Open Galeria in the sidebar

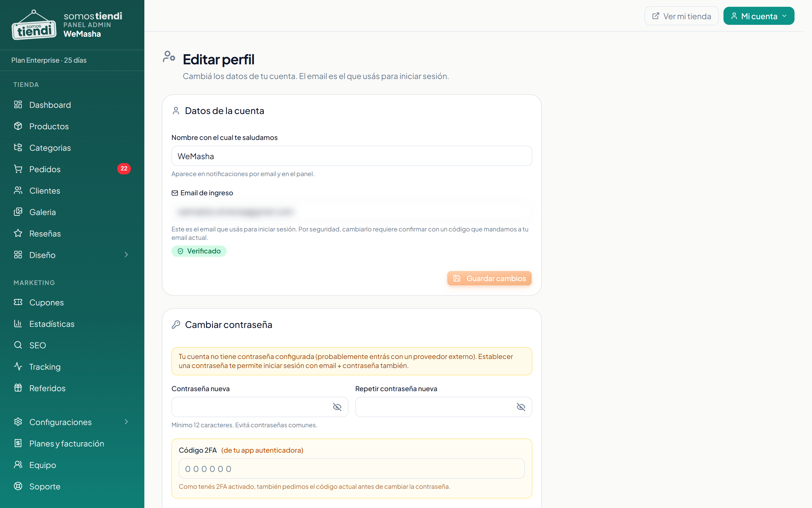point(72,212)
